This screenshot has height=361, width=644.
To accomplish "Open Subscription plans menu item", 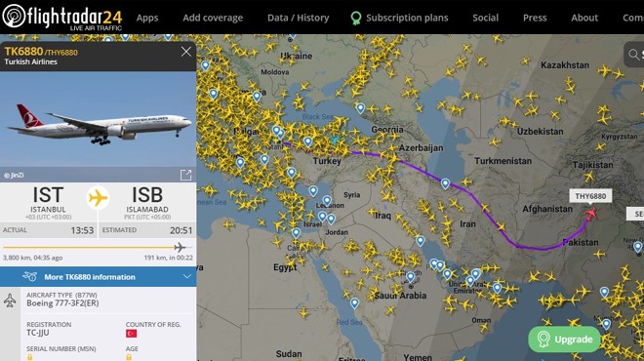I will point(399,18).
